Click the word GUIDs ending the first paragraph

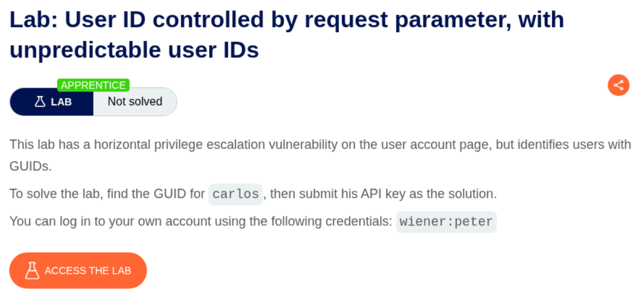29,166
